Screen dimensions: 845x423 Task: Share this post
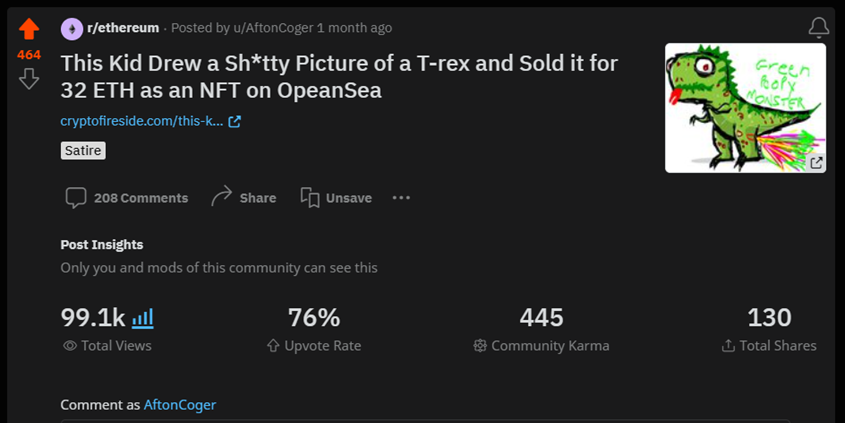tap(244, 197)
